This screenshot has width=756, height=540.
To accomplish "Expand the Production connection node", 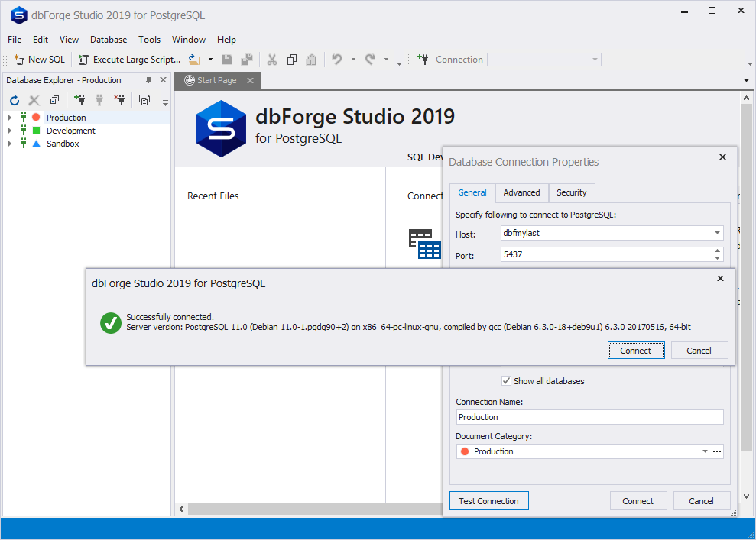I will [10, 118].
